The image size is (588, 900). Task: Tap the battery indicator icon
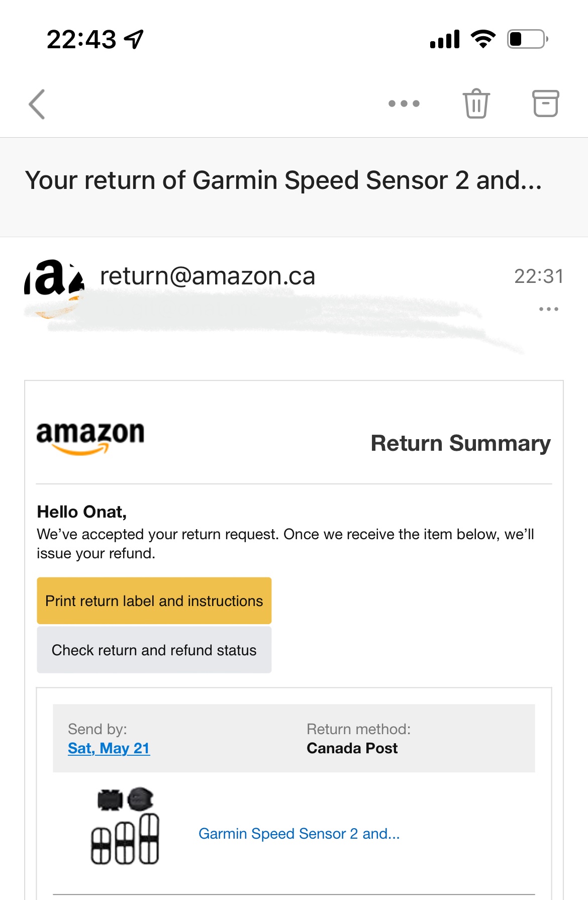tap(528, 39)
